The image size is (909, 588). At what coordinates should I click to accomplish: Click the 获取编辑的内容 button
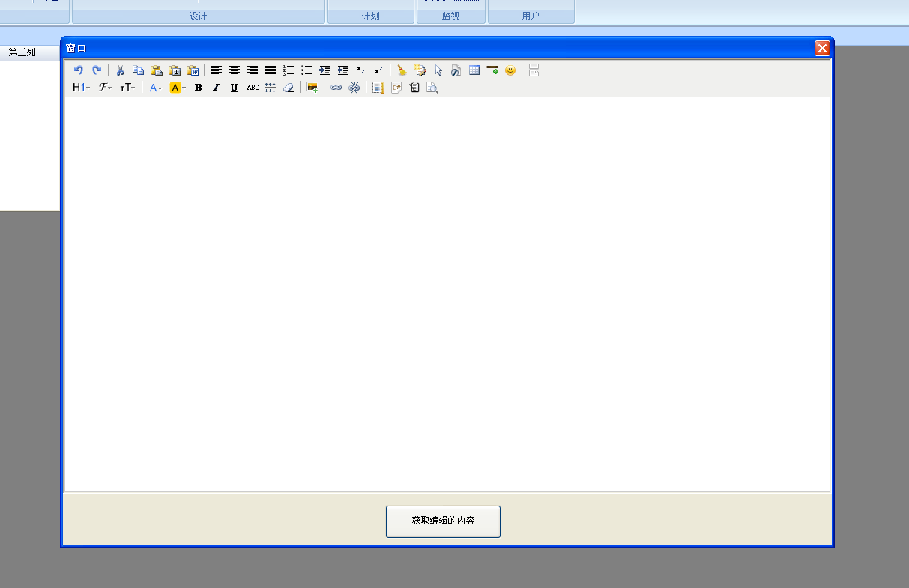(443, 521)
